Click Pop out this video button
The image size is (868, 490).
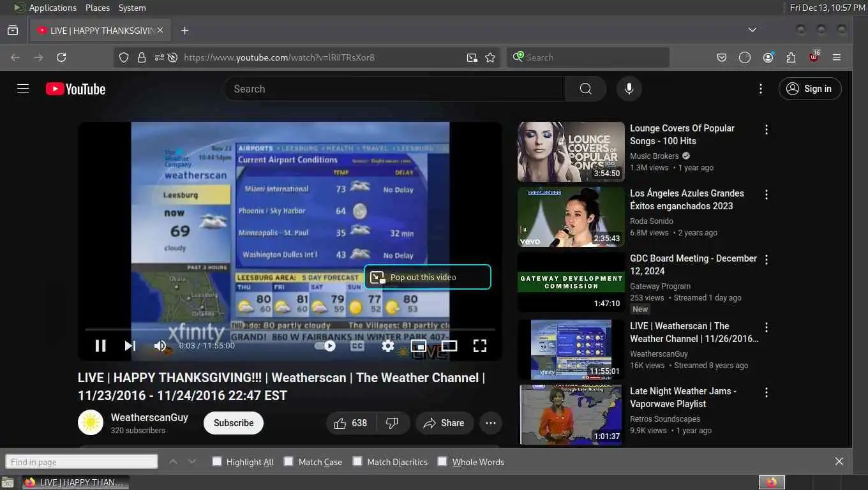tap(428, 277)
